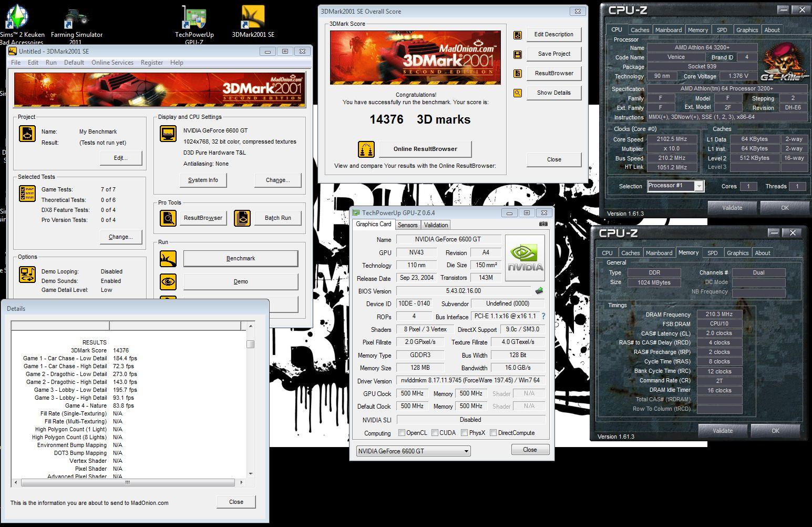Click the Bus Interface question mark in GPU-Z
Viewport: 812px width, 527px height.
(x=543, y=317)
